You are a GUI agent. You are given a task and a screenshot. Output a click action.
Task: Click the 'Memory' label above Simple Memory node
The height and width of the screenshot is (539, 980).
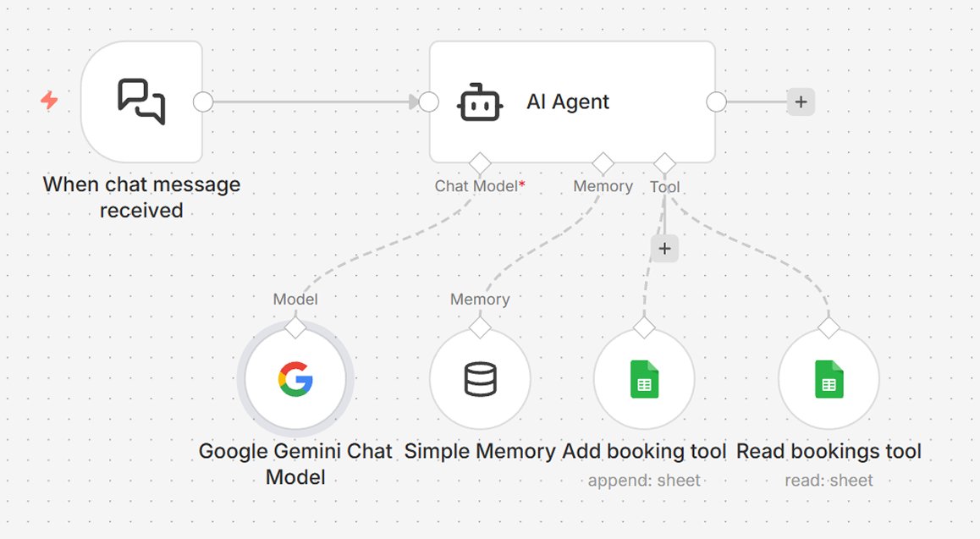tap(480, 300)
